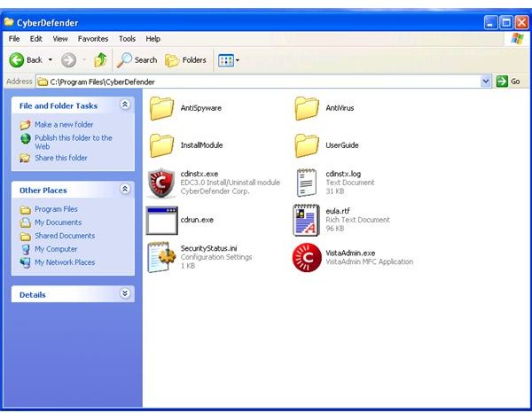This screenshot has height=413, width=532.
Task: Open the View menu
Action: [x=60, y=39]
